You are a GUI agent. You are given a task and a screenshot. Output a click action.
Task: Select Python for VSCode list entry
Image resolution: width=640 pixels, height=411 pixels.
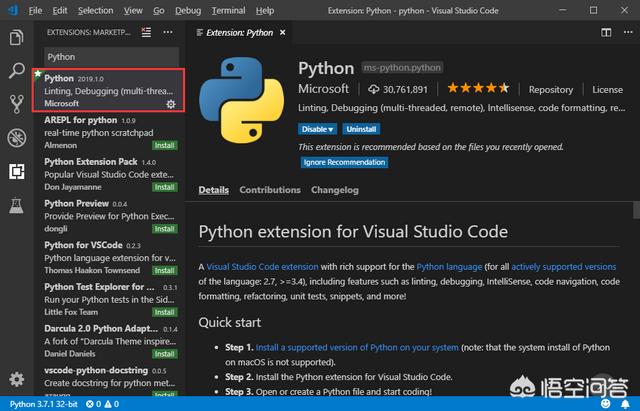pyautogui.click(x=109, y=257)
